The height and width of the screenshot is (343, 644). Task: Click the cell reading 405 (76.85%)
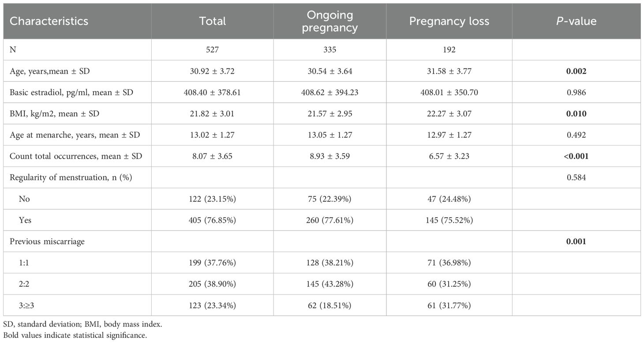pos(212,220)
